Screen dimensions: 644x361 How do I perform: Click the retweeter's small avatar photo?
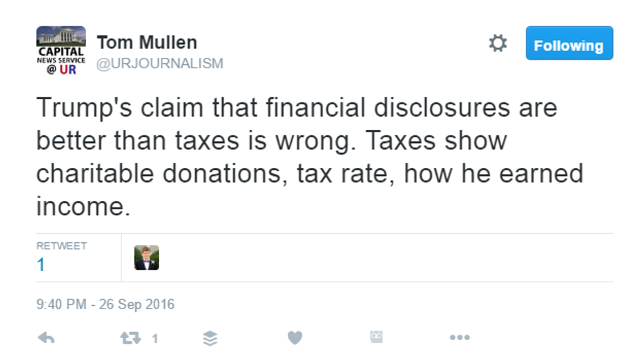coord(147,258)
